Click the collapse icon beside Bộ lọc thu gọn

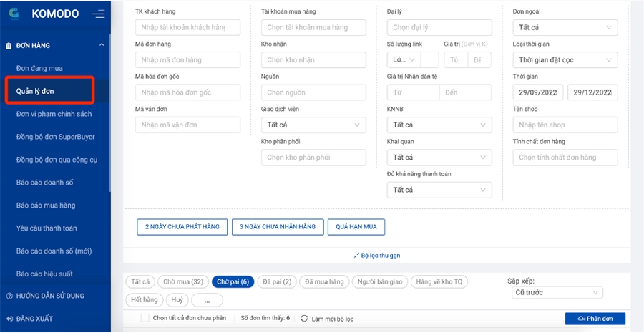point(356,255)
